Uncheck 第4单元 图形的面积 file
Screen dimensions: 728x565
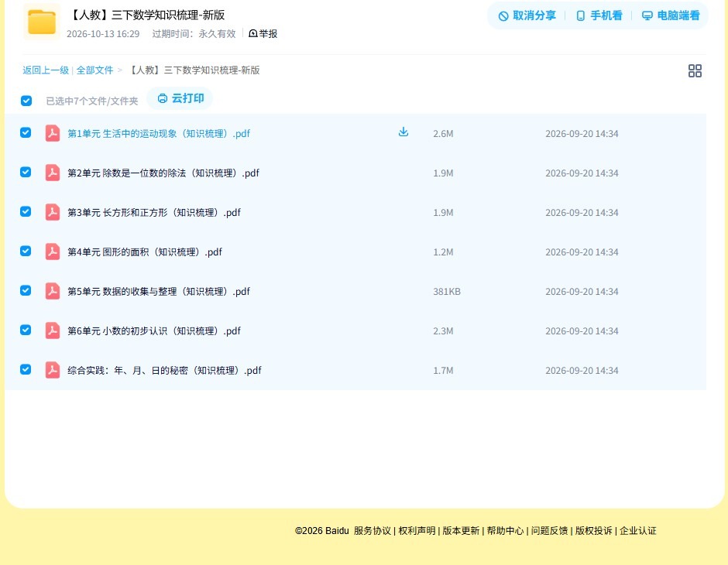[26, 251]
